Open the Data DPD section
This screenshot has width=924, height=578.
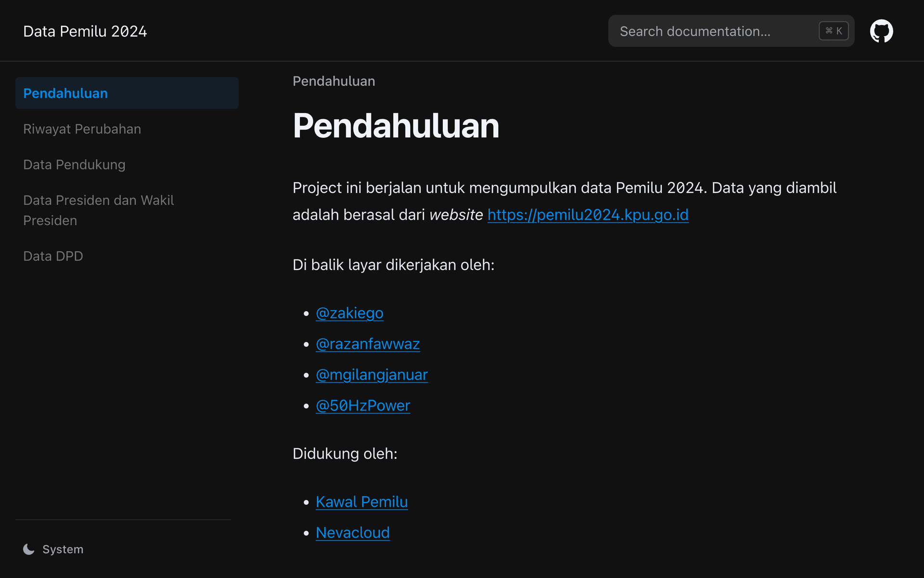tap(53, 256)
